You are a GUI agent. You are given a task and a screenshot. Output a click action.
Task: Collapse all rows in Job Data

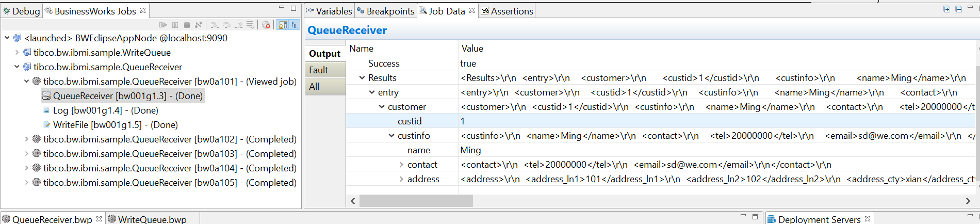pos(958,9)
